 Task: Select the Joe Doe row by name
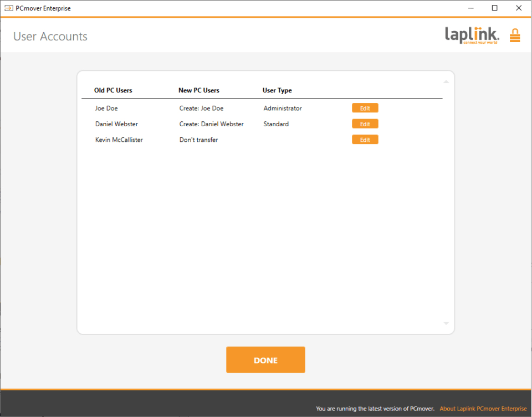tap(106, 109)
